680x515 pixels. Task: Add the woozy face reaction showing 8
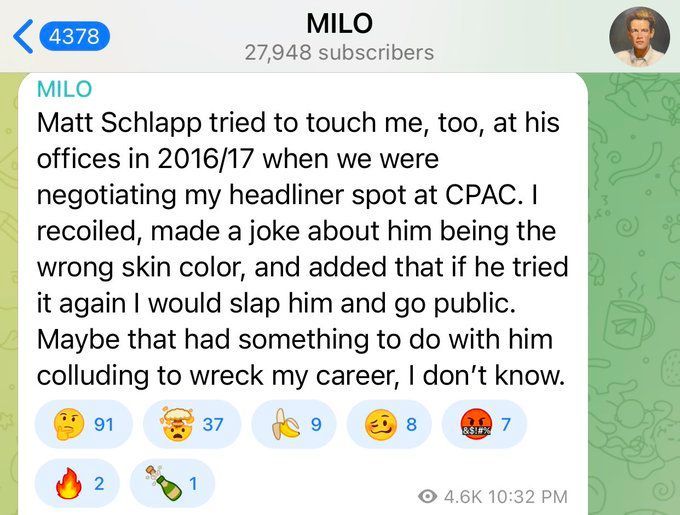389,424
